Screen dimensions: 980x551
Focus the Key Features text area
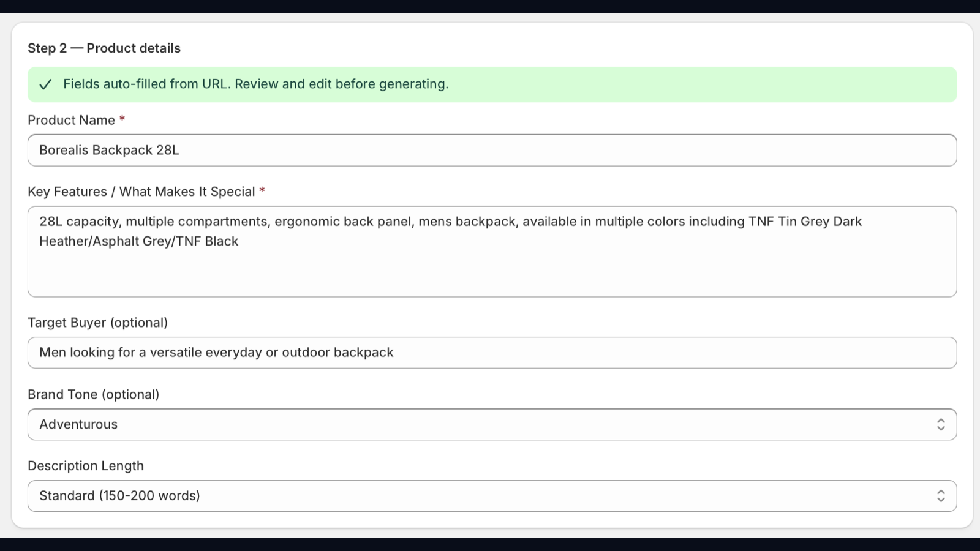[x=492, y=252]
